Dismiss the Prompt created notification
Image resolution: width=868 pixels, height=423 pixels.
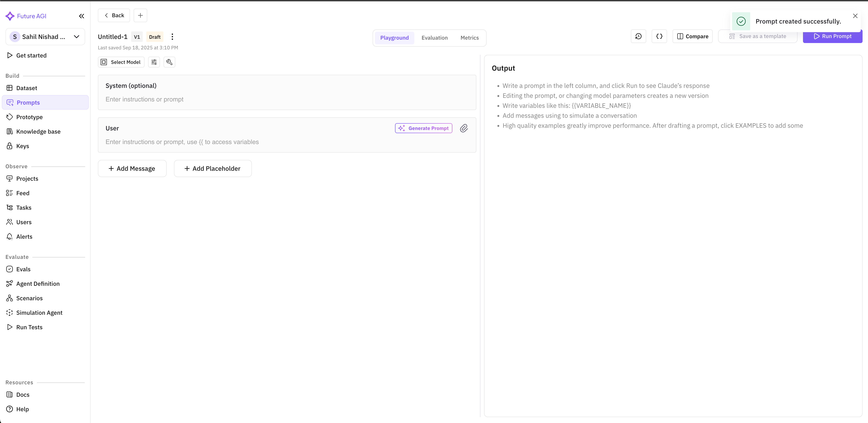[x=855, y=15]
